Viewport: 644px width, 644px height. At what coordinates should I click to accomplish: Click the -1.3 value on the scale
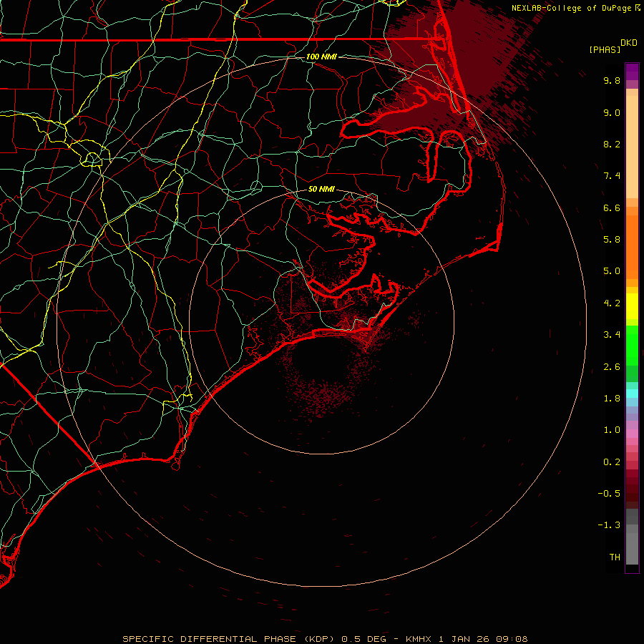(x=609, y=525)
